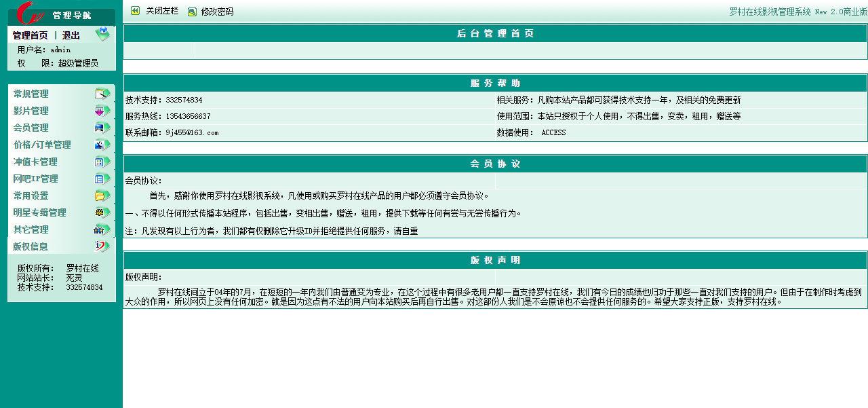Viewport: 868px width, 408px height.
Task: Click the icon beside 影片管理
Action: click(x=102, y=111)
